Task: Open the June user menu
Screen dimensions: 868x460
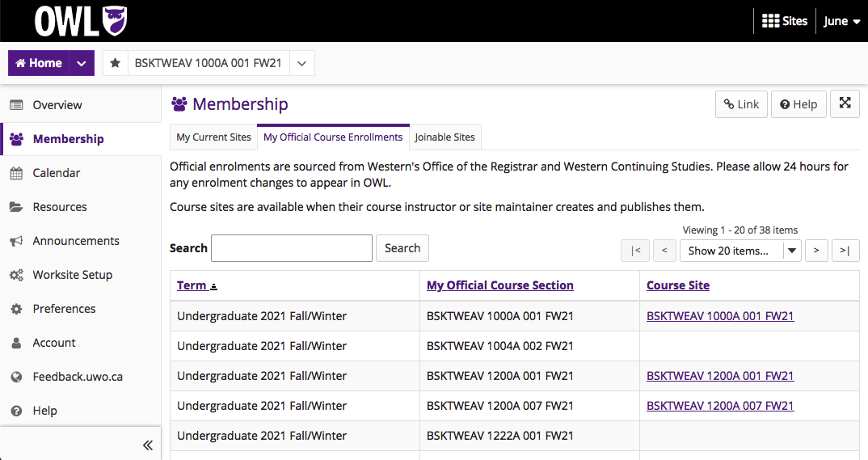Action: pyautogui.click(x=841, y=21)
